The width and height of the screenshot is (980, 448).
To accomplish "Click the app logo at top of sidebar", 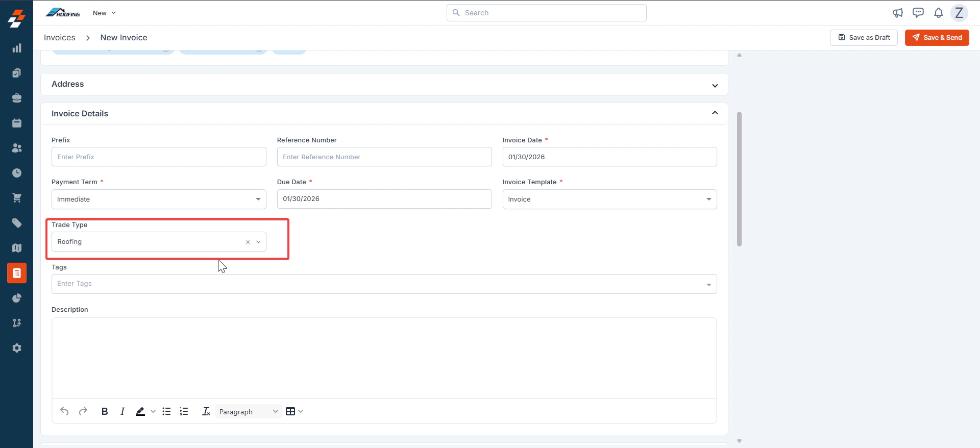I will coord(16,18).
